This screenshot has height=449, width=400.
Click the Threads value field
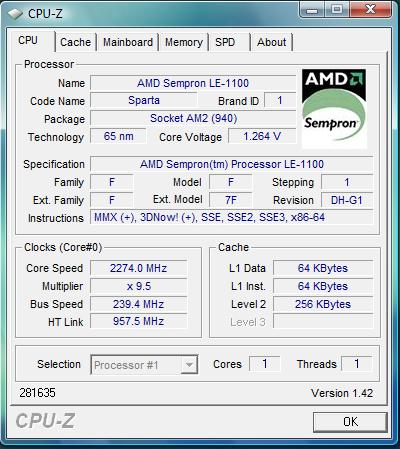click(x=357, y=364)
